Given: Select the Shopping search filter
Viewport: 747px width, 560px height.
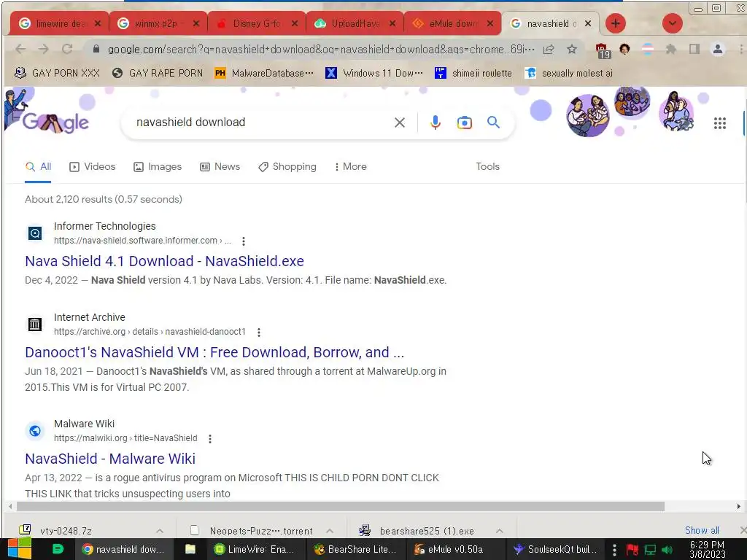Looking at the screenshot, I should coord(287,167).
